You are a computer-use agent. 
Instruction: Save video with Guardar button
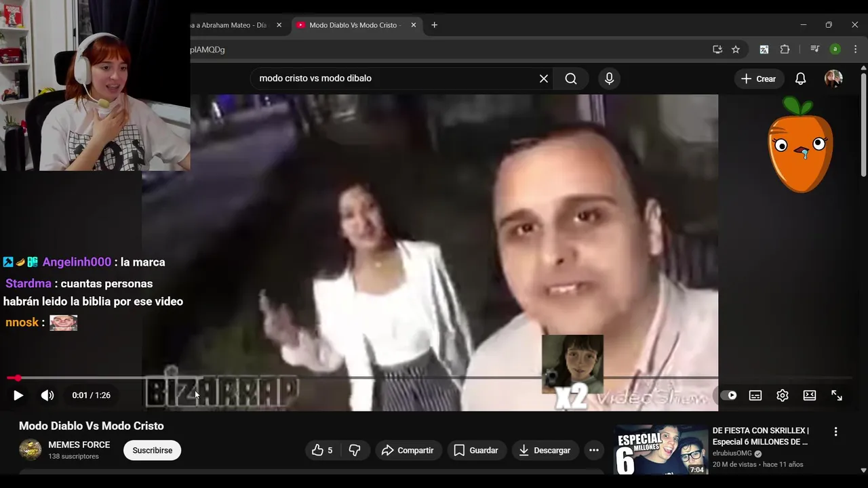pos(476,450)
